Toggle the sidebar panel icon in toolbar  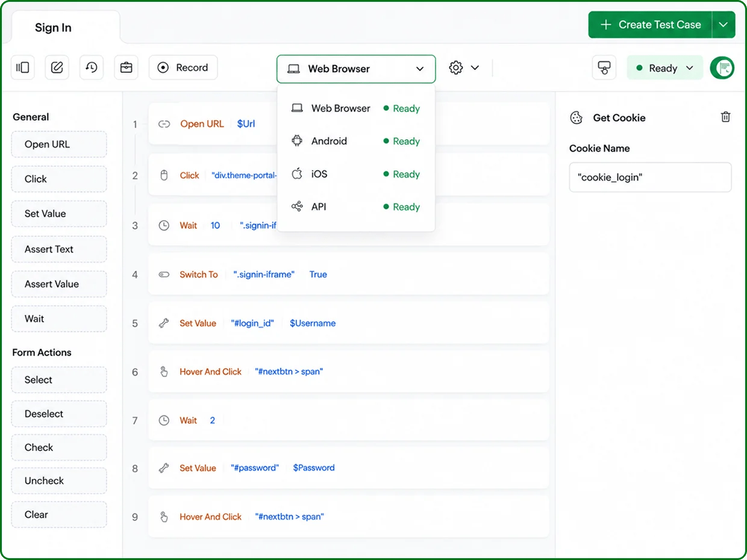[23, 67]
